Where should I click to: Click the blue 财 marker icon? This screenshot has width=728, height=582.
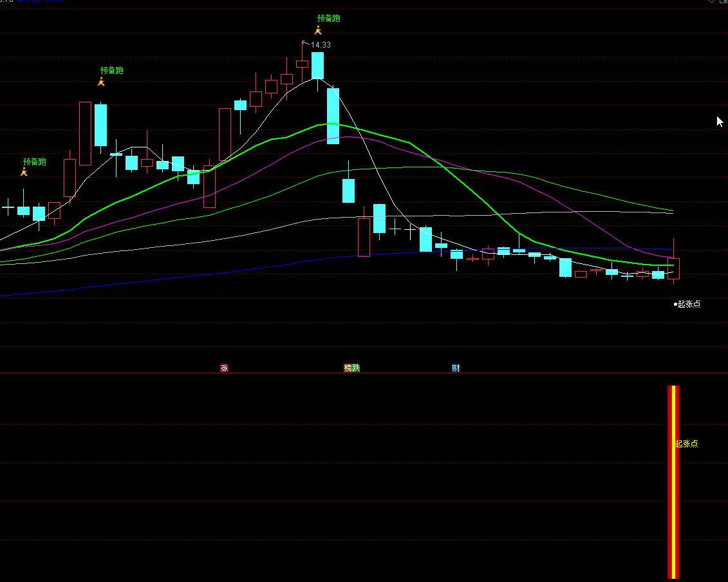point(456,368)
